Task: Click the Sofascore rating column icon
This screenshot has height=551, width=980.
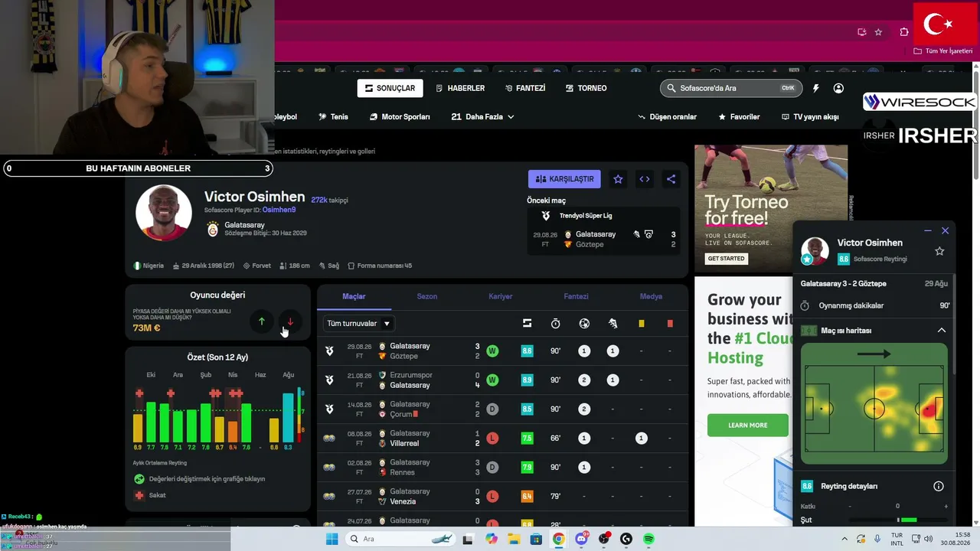Action: pyautogui.click(x=527, y=324)
